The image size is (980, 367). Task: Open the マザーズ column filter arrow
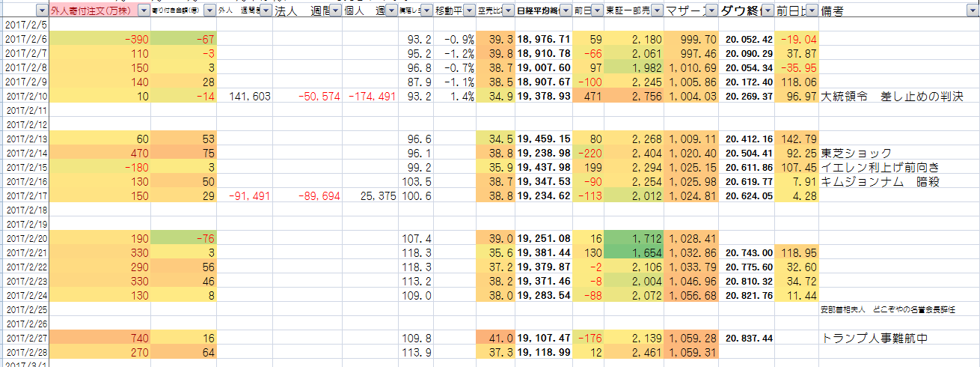pyautogui.click(x=711, y=11)
